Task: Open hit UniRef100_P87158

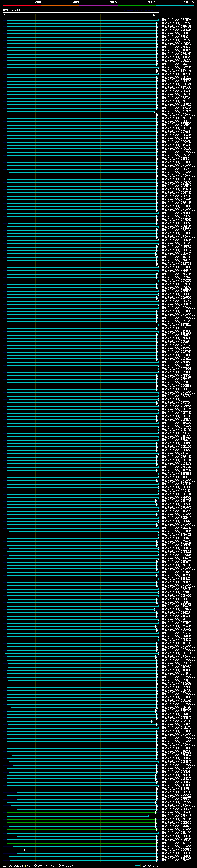Action: [176, 23]
